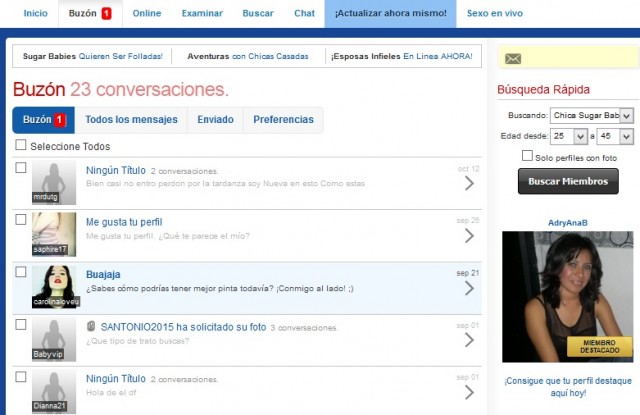Click the paperclip icon next to SANTONIO2015 message

click(91, 326)
